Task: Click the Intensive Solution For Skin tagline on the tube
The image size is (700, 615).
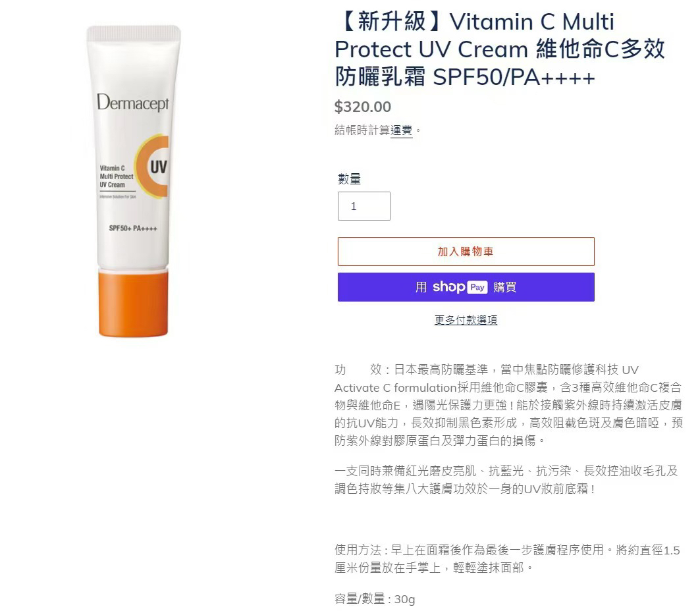Action: coord(118,196)
